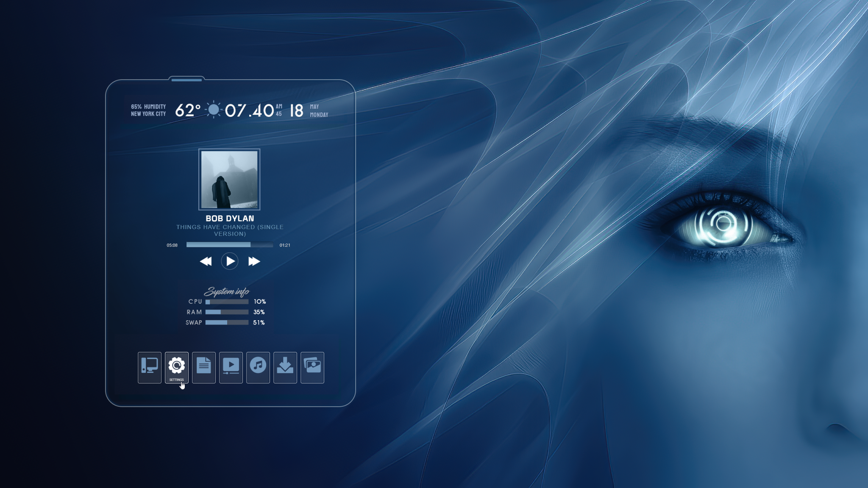Image resolution: width=868 pixels, height=488 pixels.
Task: Click the Bob Dylan album cover
Action: tap(229, 179)
